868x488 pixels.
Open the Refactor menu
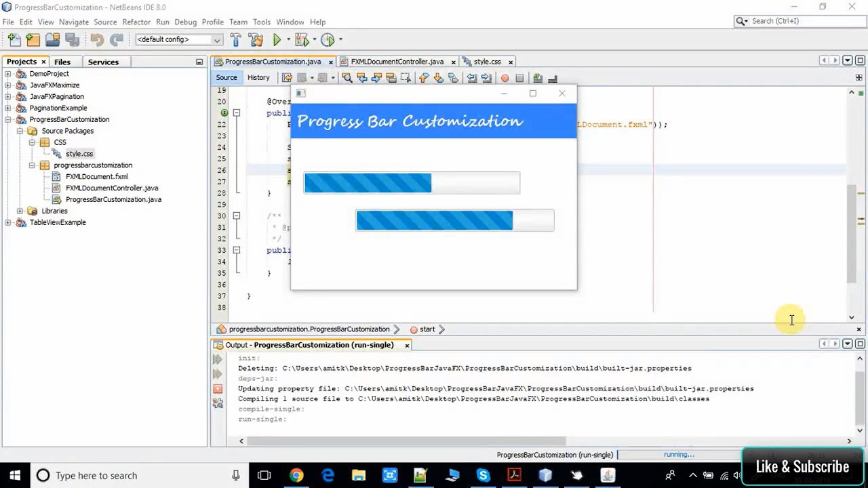point(136,22)
